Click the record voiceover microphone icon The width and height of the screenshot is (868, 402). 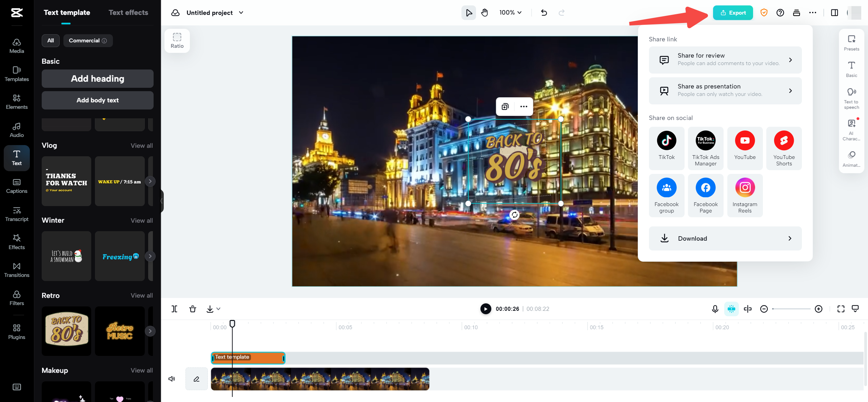(715, 309)
